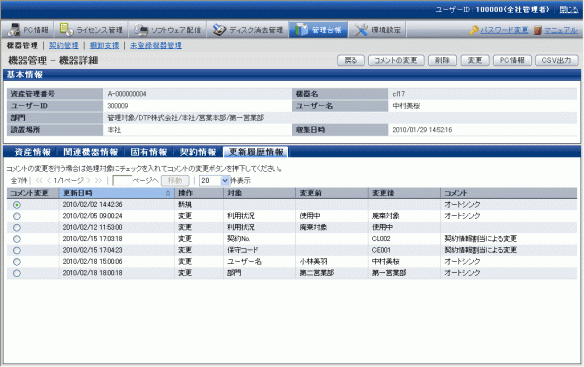
Task: Click the page number input field
Action: click(x=122, y=181)
